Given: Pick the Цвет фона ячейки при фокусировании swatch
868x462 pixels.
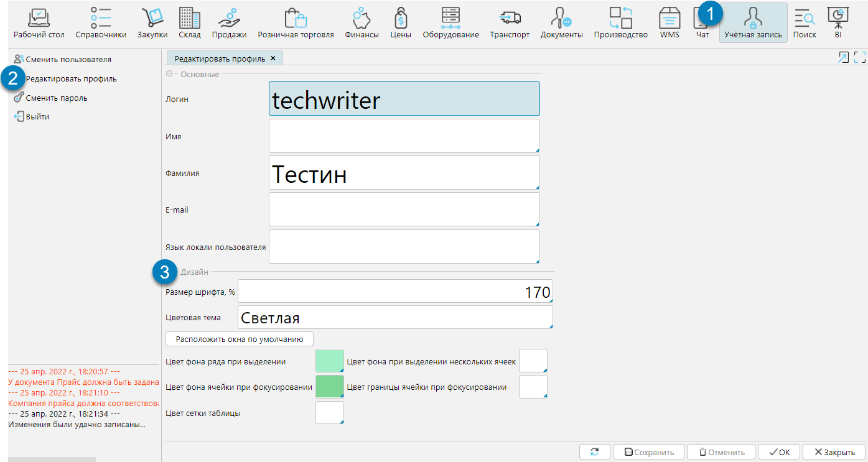Looking at the screenshot, I should [330, 387].
